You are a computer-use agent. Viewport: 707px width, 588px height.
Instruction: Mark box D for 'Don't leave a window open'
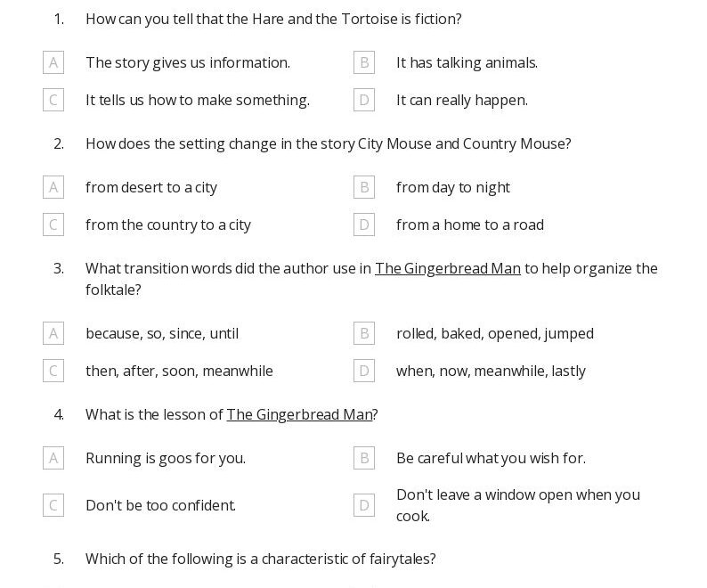pos(363,505)
